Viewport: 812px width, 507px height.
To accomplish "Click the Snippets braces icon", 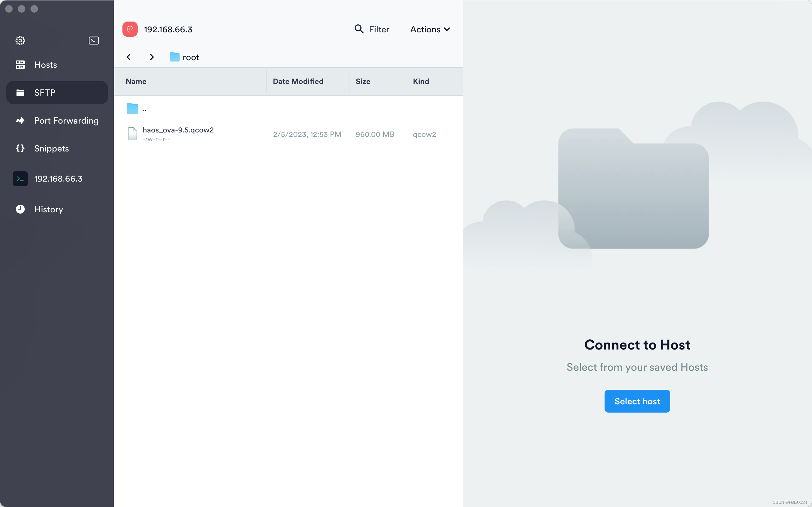I will [x=20, y=148].
